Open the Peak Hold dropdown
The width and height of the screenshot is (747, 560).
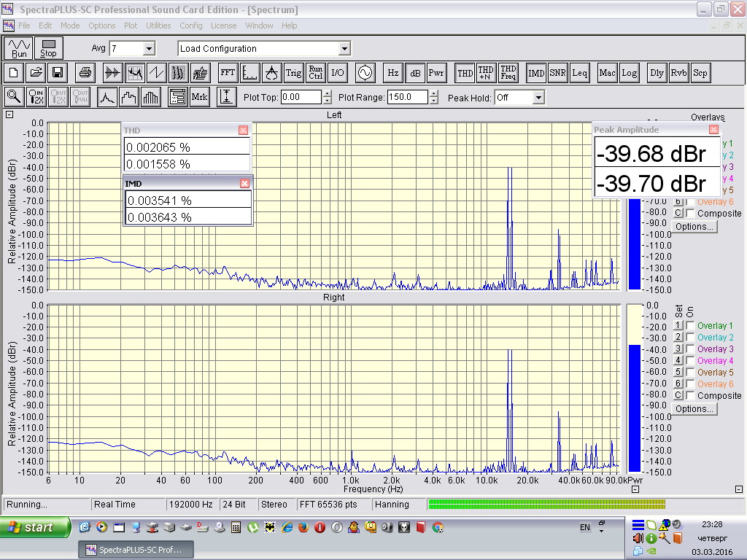pos(538,98)
